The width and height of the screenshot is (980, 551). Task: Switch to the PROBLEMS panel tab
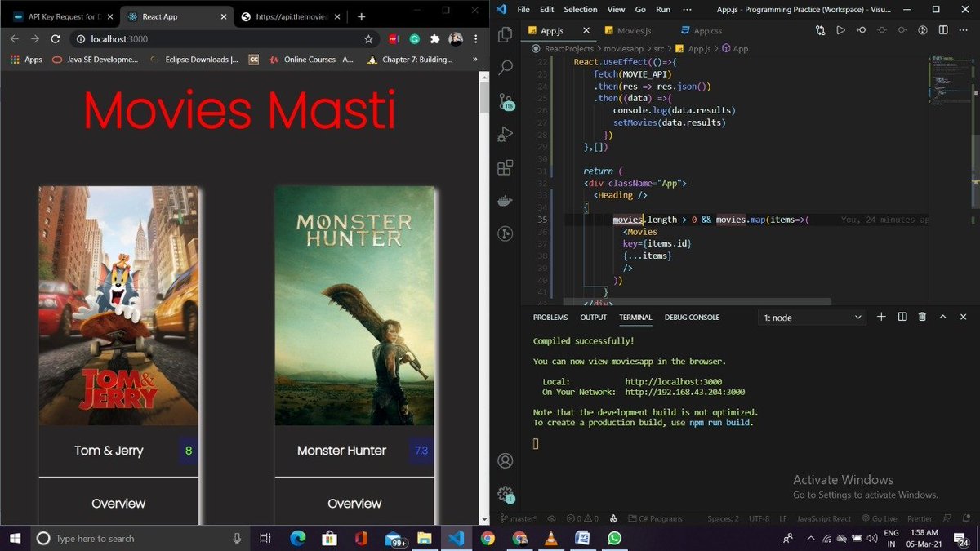click(550, 317)
